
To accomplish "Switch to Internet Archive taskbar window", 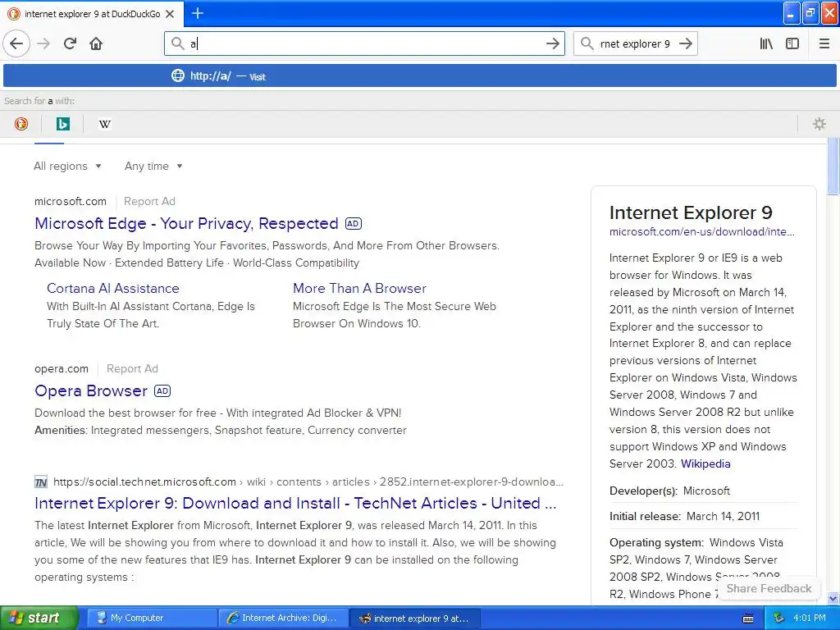I will [283, 619].
